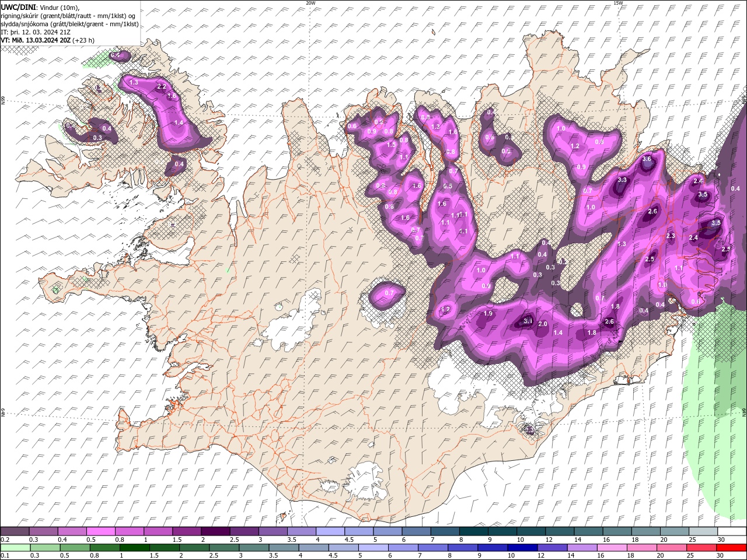
Task: Click the UWC/DINI title text
Action: pos(19,7)
